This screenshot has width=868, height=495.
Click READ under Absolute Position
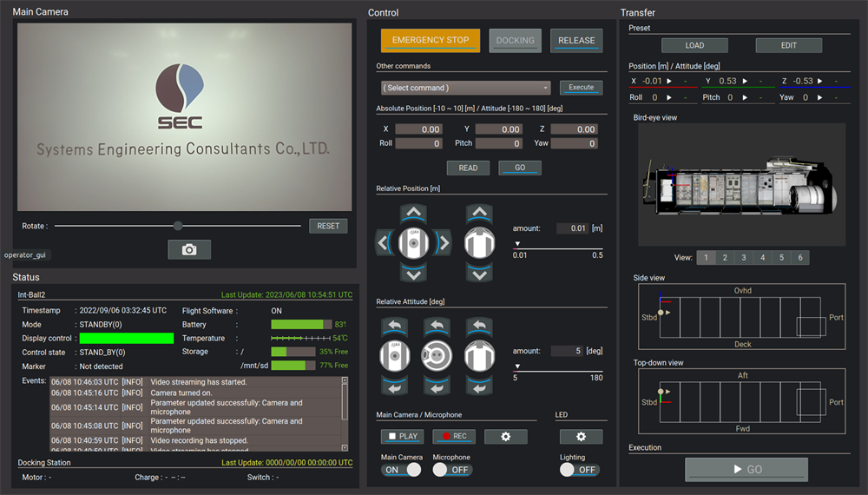coord(468,168)
